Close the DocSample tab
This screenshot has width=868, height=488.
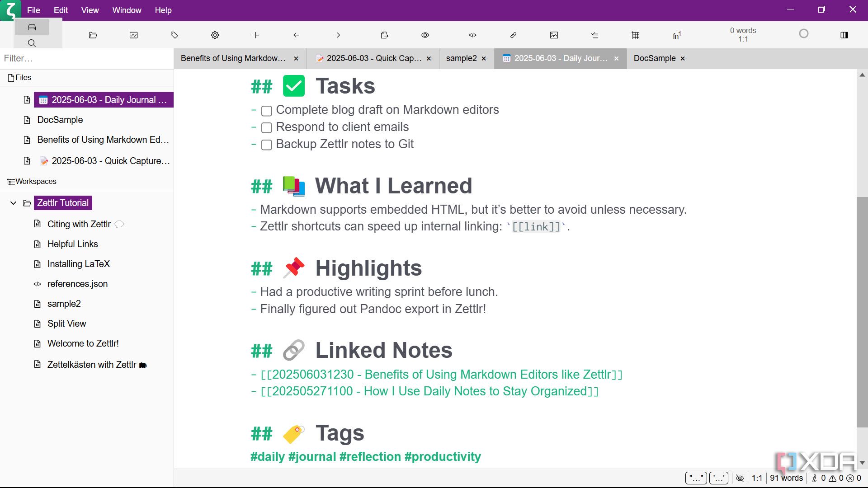tap(683, 59)
